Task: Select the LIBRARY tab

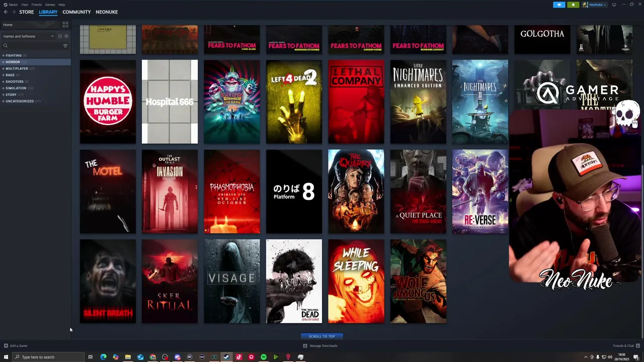Action: click(48, 12)
